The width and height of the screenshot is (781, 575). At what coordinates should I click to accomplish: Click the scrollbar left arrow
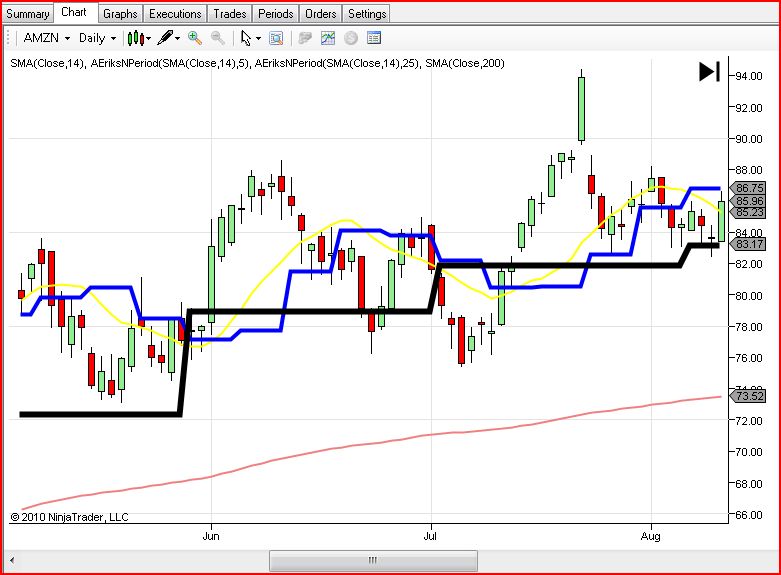coord(11,561)
